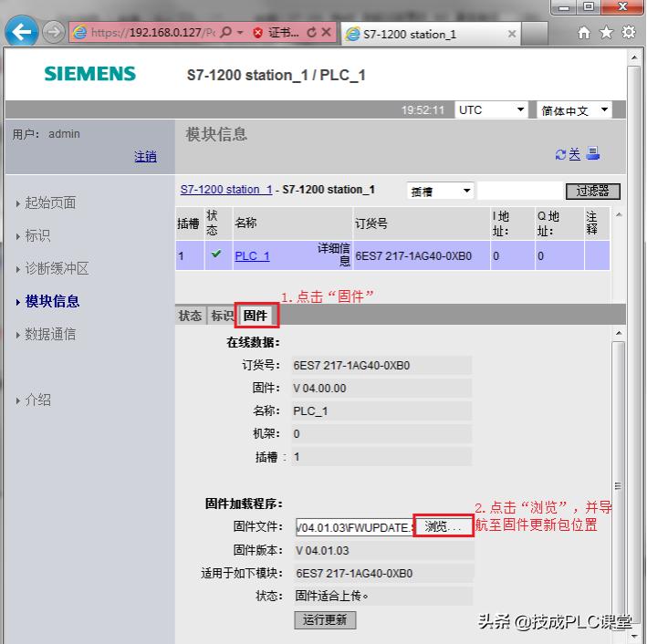This screenshot has height=644, width=647.
Task: Click the search magnifier in address bar
Action: 226,32
